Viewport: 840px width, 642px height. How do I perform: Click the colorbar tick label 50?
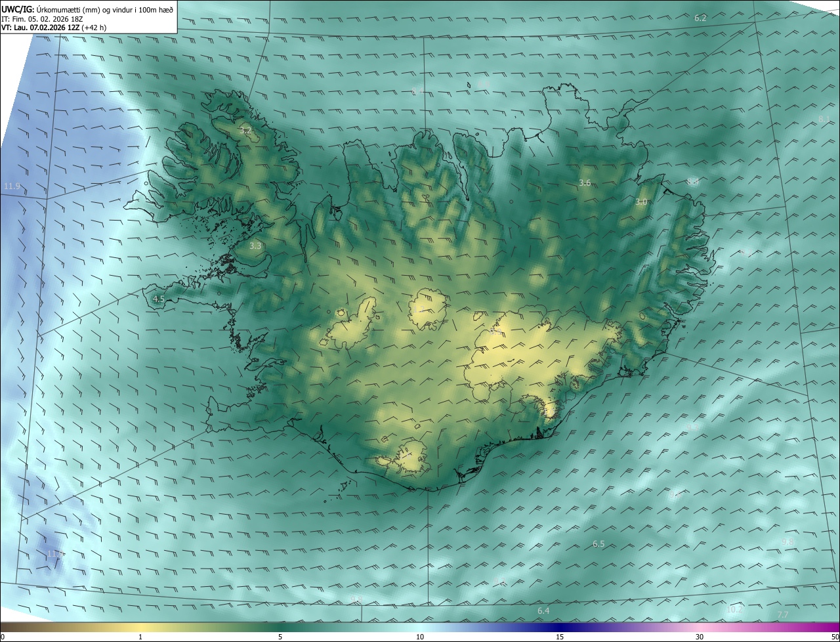click(x=835, y=637)
